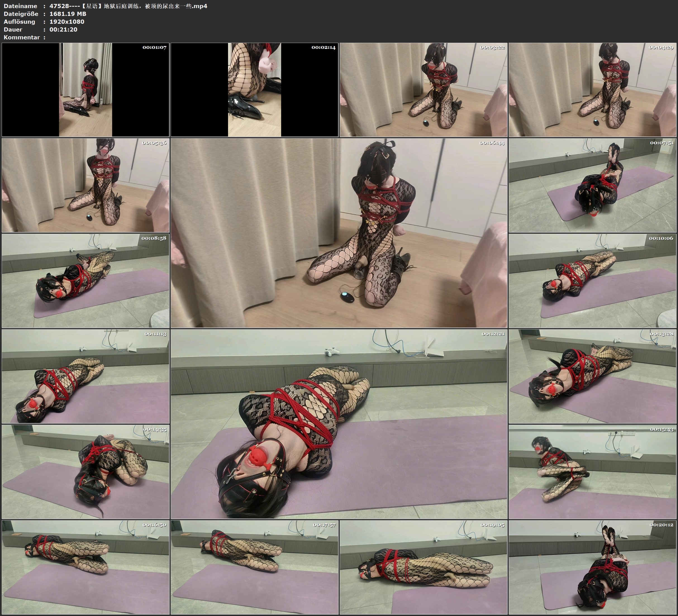This screenshot has height=616, width=678.
Task: Click the thumbnail marked 00:16:50
Action: pyautogui.click(x=85, y=567)
